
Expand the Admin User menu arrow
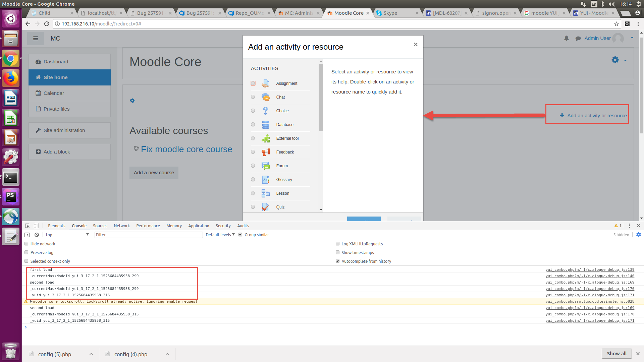tap(632, 38)
